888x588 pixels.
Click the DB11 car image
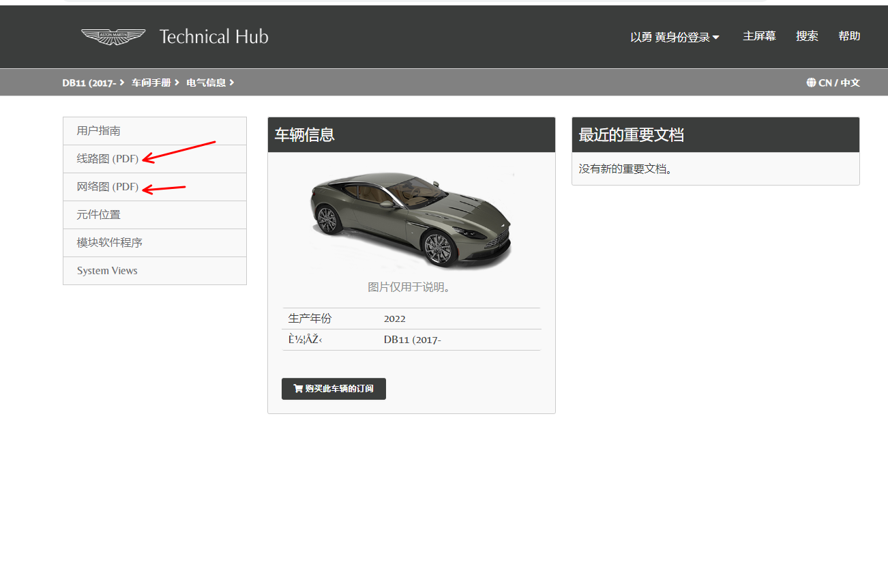411,218
